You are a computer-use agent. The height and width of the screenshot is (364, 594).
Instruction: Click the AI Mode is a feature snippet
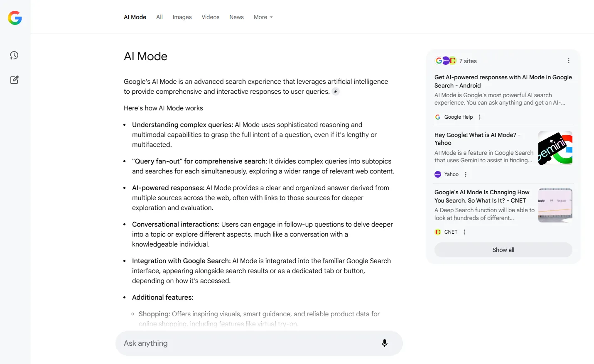(x=484, y=156)
